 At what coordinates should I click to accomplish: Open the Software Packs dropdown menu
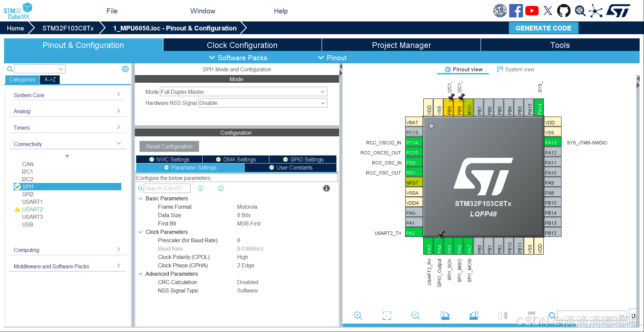[238, 58]
